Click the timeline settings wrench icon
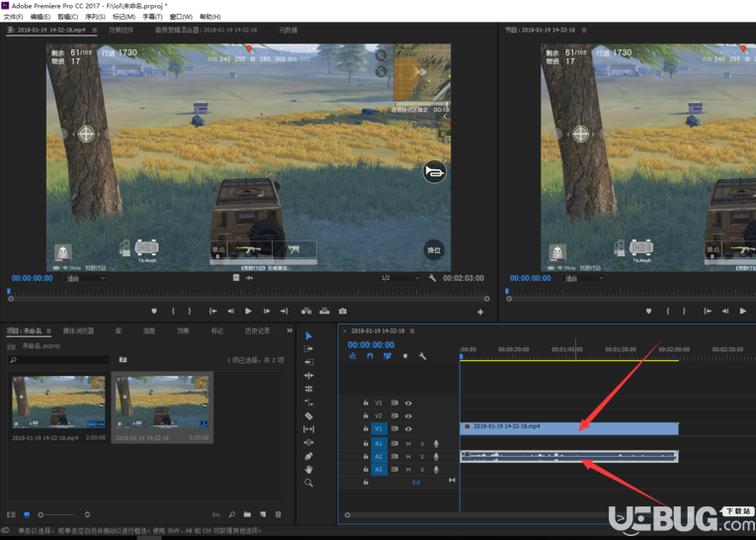Screen dimensions: 756x540 [423, 356]
